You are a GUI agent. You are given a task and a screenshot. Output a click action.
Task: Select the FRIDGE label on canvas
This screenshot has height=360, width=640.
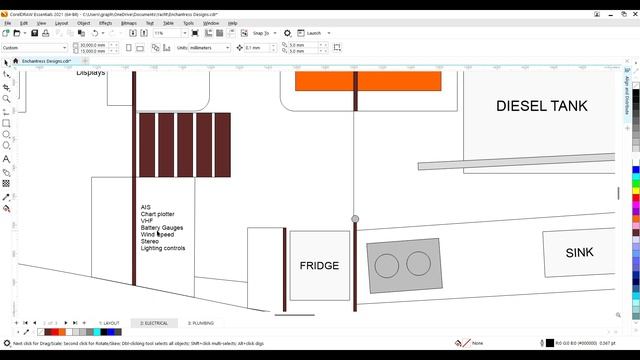click(x=319, y=266)
